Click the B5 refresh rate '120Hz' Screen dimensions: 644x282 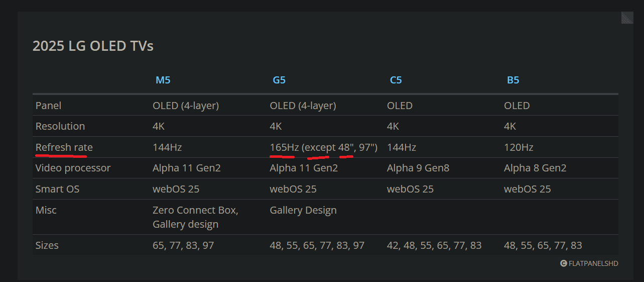pyautogui.click(x=519, y=147)
